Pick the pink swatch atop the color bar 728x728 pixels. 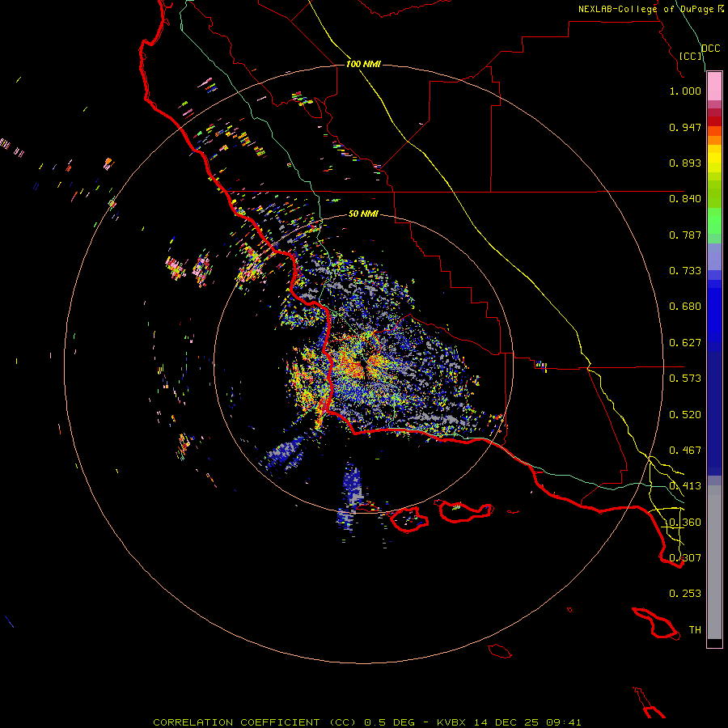(x=714, y=87)
